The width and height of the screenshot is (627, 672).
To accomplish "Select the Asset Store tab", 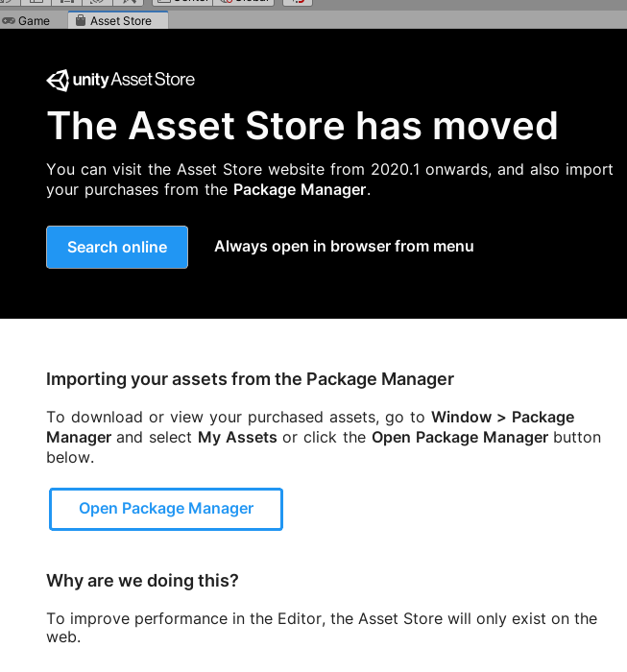I will point(120,20).
